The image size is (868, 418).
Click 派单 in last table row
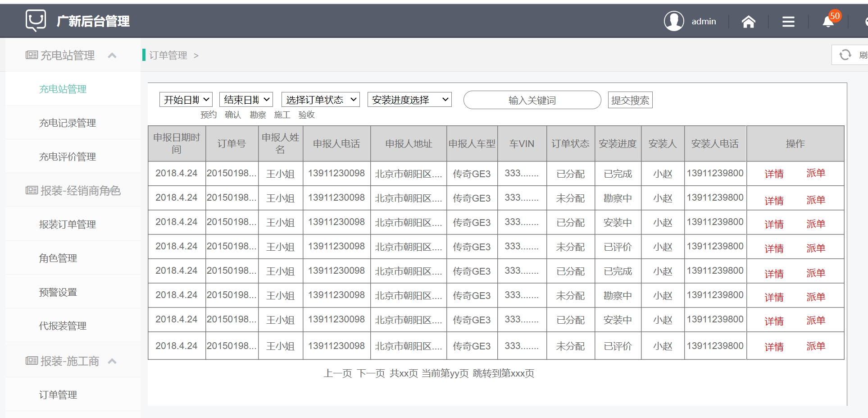816,346
